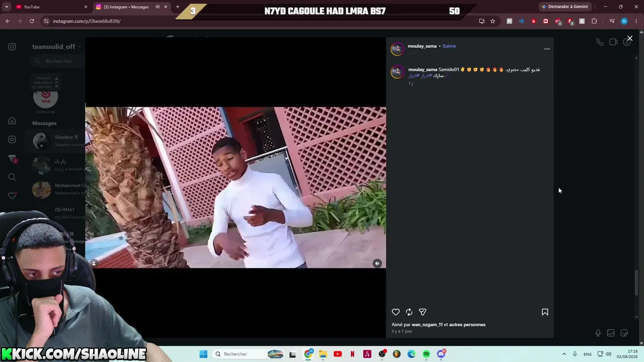Image resolution: width=644 pixels, height=362 pixels.
Task: Open the volume control in system tray
Action: click(608, 354)
